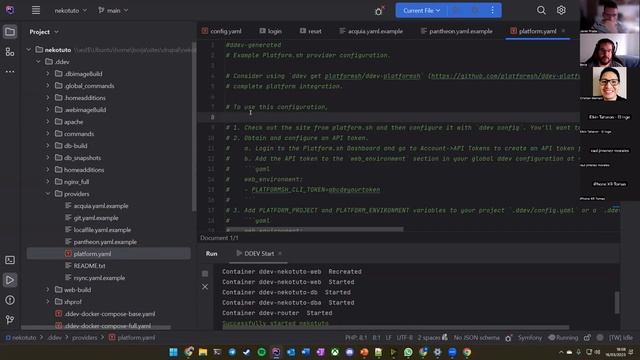The height and width of the screenshot is (360, 640).
Task: Open the main branch dropdown
Action: [x=113, y=11]
